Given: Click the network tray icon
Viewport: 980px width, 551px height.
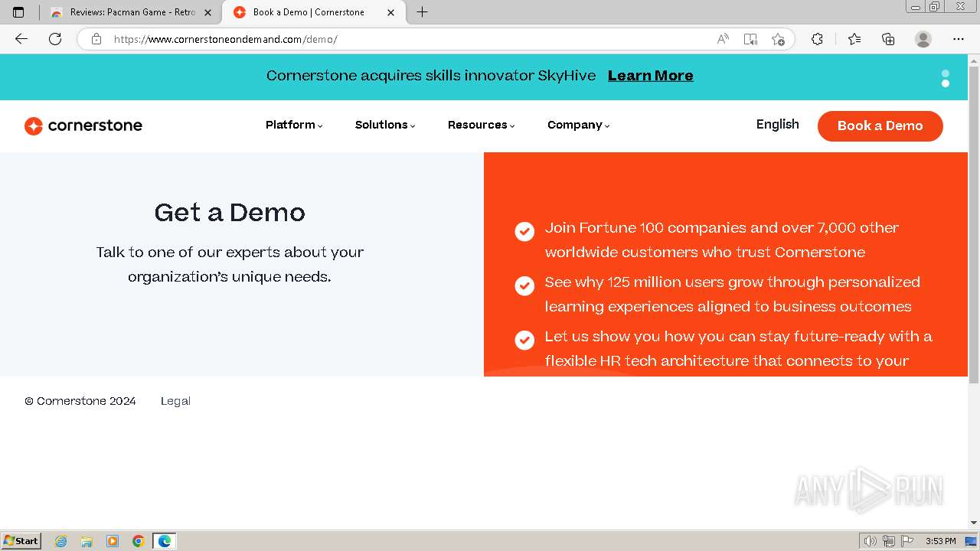Looking at the screenshot, I should click(889, 541).
